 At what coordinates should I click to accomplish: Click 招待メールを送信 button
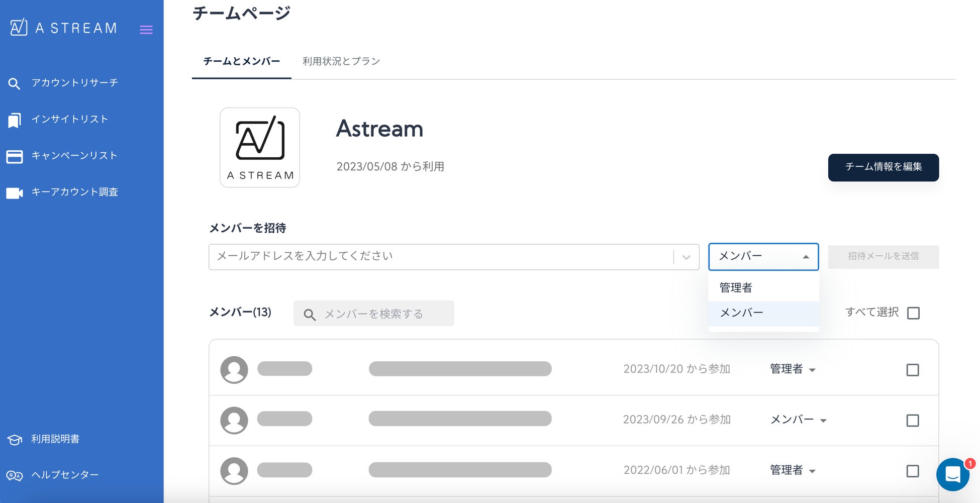pyautogui.click(x=883, y=257)
